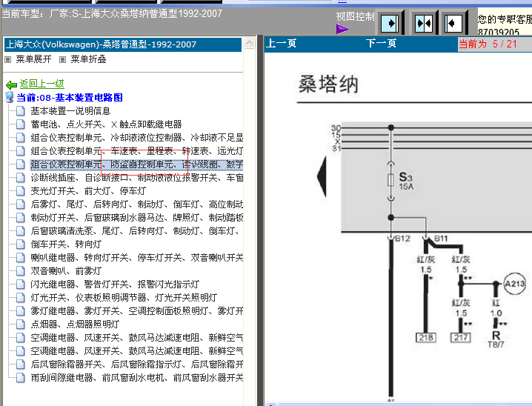Go to next page 下一页

[381, 44]
